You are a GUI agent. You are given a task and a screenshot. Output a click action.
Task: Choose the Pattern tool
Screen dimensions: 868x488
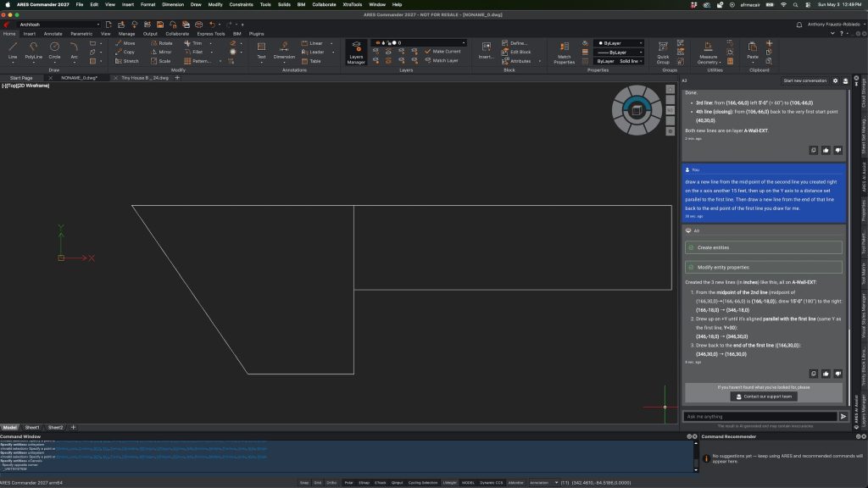(197, 61)
